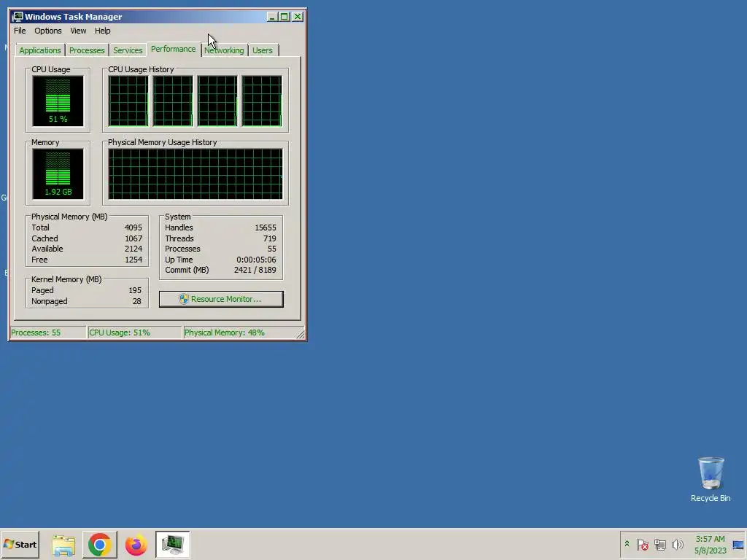Image resolution: width=747 pixels, height=560 pixels.
Task: Switch to the Services tab
Action: point(128,50)
